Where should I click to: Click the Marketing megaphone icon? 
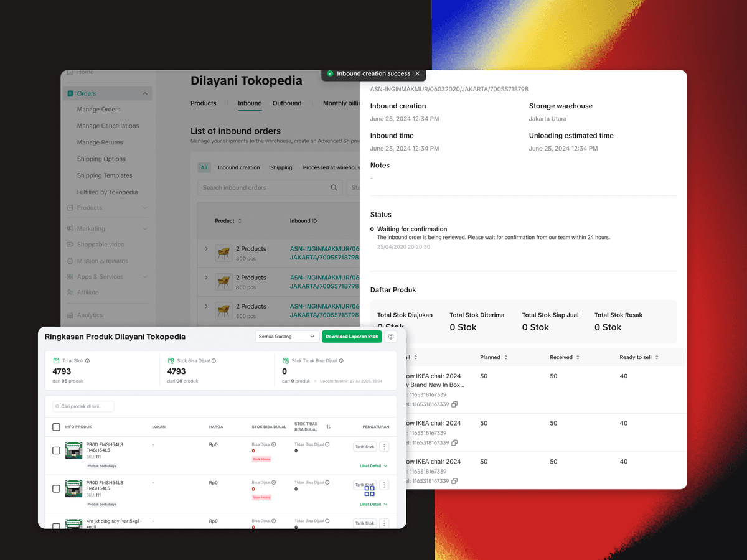tap(70, 228)
